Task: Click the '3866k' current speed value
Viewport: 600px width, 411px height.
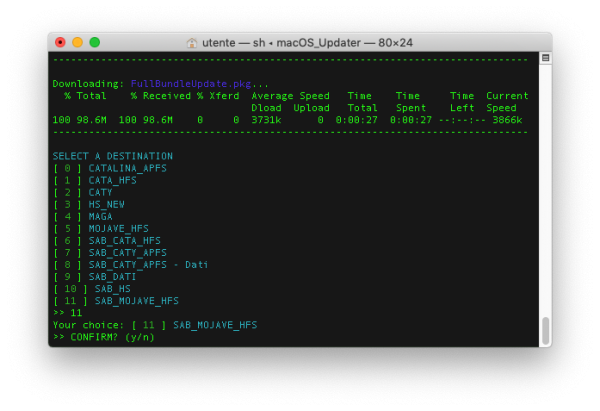Action: click(507, 120)
